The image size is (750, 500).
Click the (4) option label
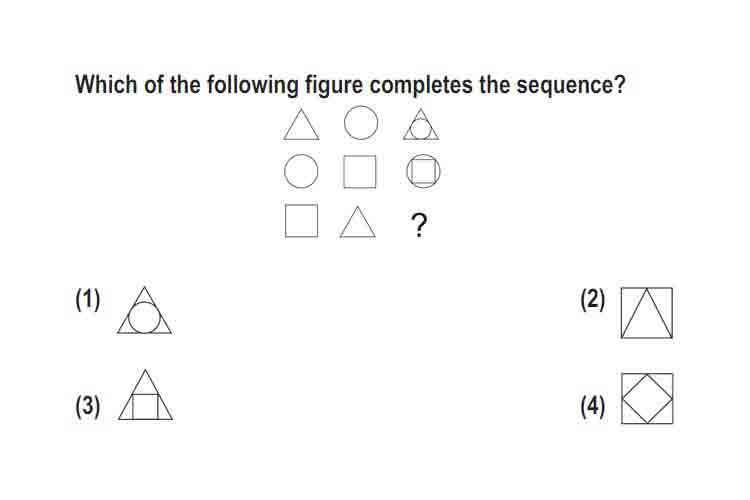tap(593, 407)
